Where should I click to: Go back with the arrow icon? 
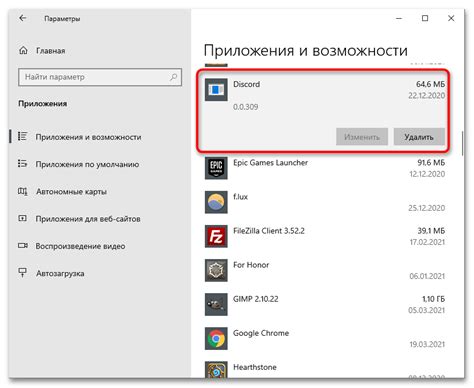coord(23,18)
